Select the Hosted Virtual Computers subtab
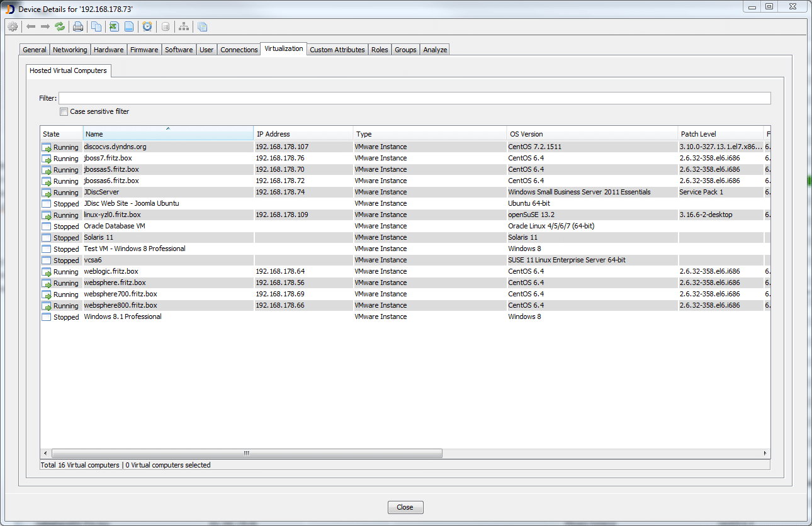812x526 pixels. (68, 70)
